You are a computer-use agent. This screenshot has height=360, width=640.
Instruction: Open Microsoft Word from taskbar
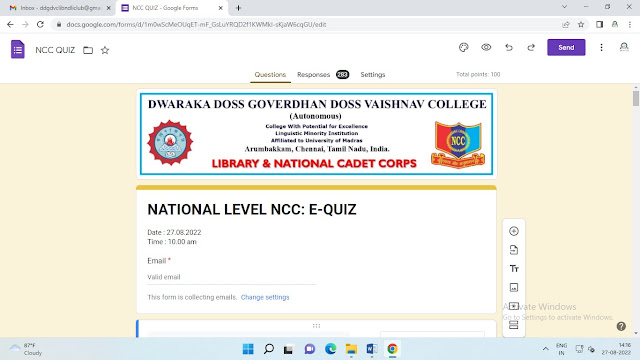[372, 349]
